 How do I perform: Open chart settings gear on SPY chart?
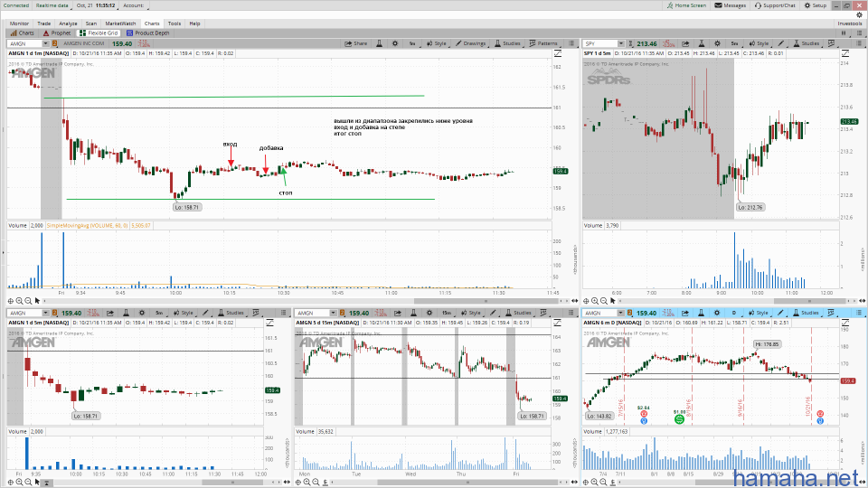point(717,43)
